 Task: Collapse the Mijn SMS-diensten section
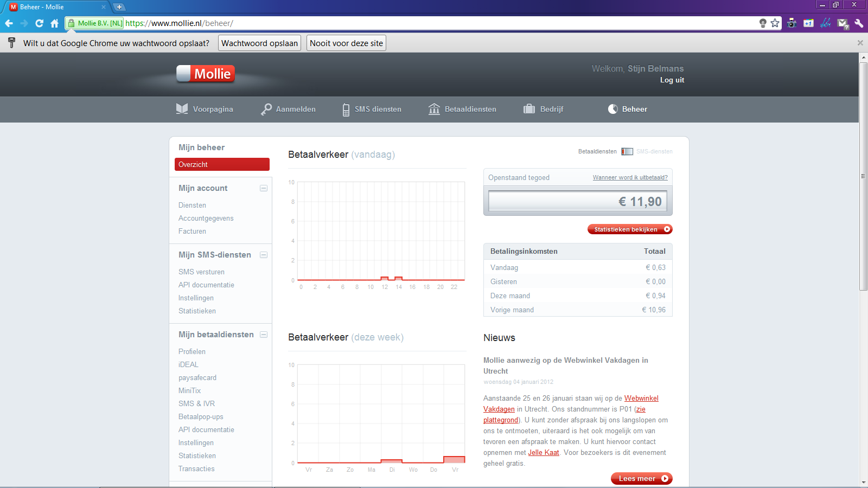click(264, 255)
